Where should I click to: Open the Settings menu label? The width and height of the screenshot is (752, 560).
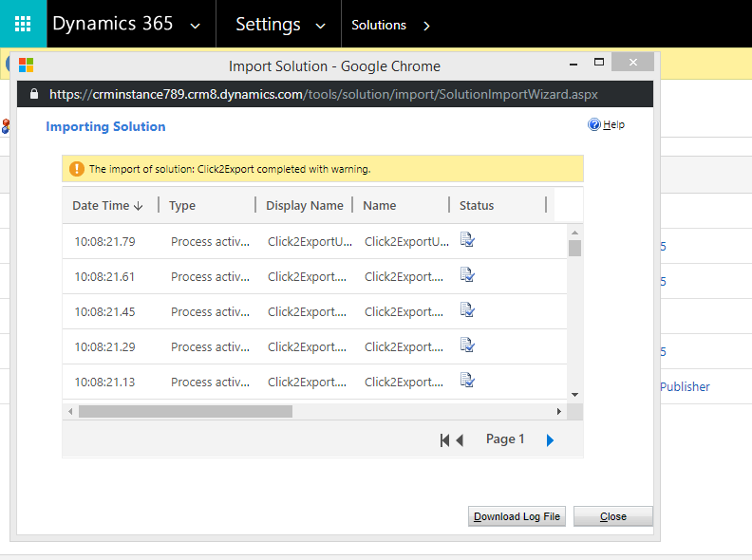coord(268,24)
